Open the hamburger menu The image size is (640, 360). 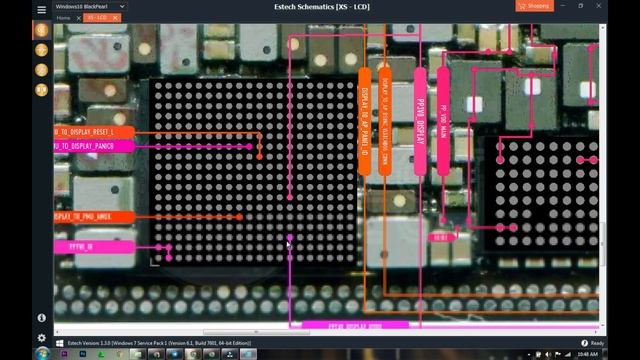[x=42, y=9]
